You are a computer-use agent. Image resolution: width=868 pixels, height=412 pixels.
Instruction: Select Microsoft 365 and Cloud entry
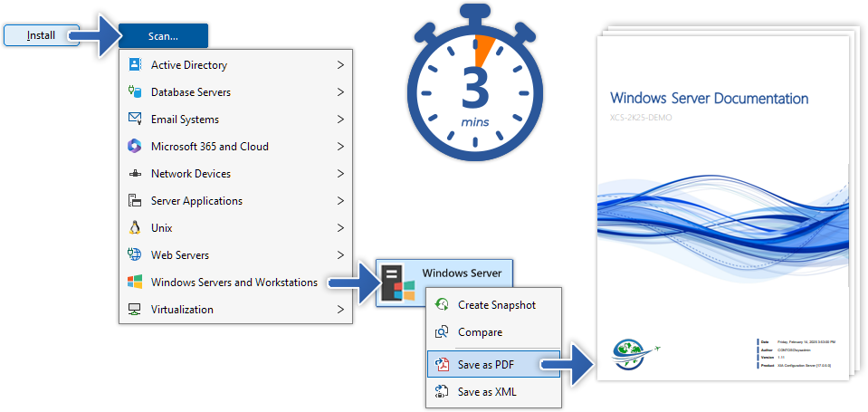tap(236, 146)
